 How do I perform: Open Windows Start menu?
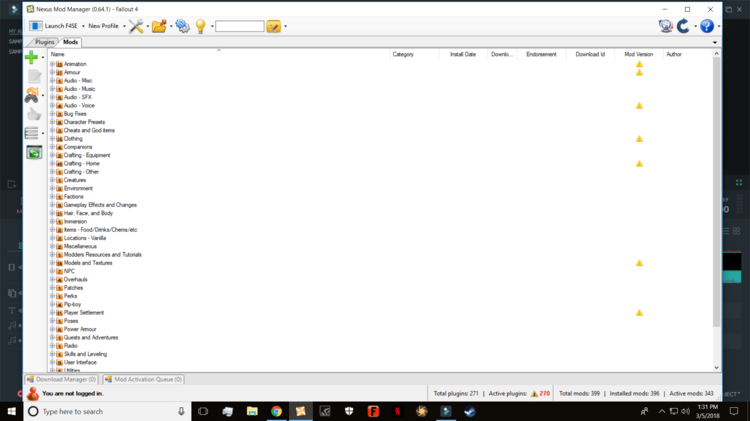coord(11,411)
